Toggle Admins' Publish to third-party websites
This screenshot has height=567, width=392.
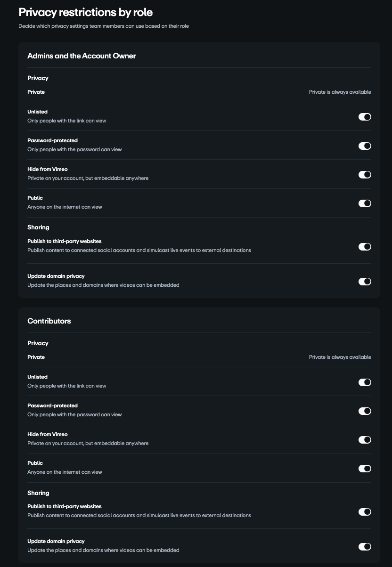click(365, 247)
